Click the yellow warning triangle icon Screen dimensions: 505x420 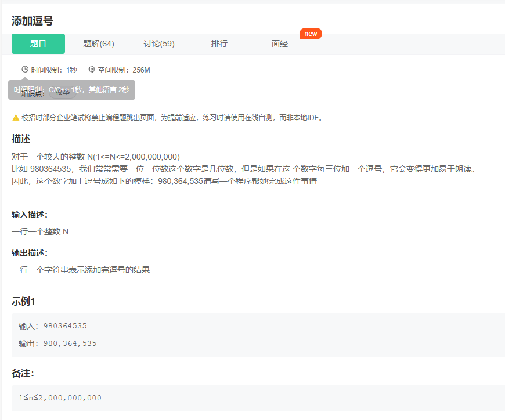point(16,118)
